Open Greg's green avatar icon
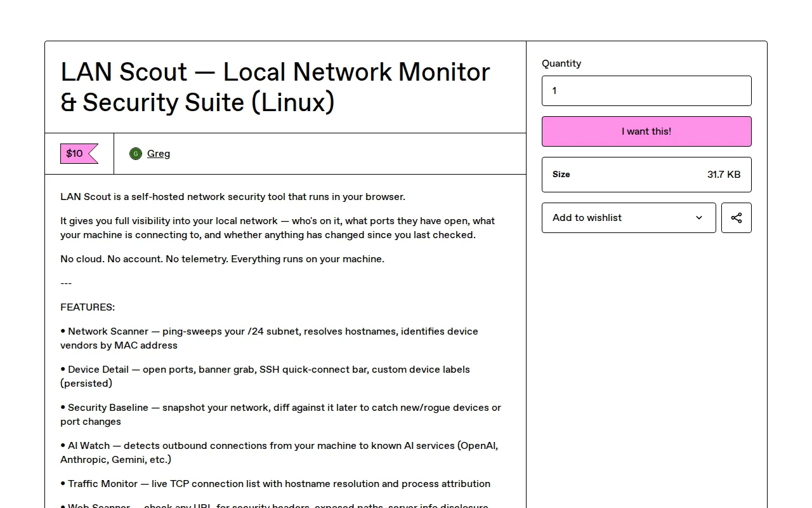 [x=136, y=154]
